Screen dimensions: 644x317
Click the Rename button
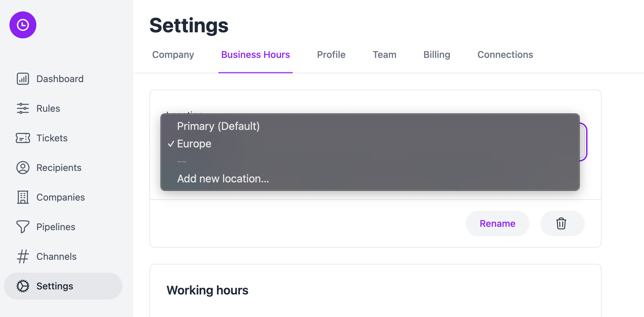point(497,223)
